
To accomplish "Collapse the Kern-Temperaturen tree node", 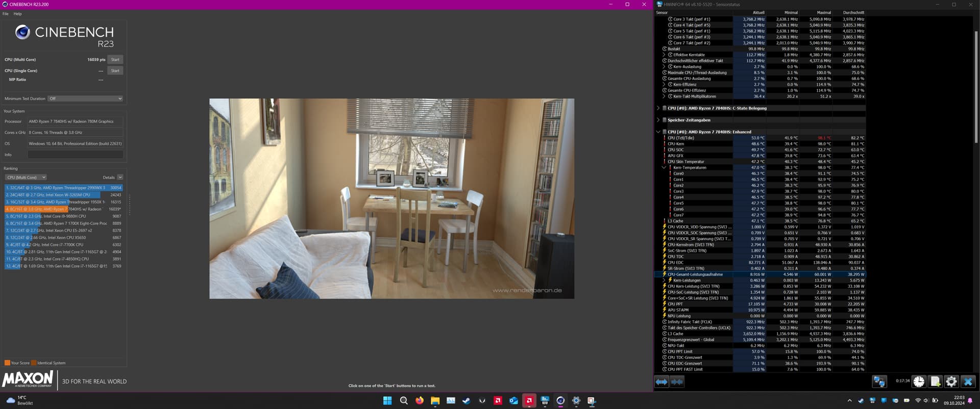I will [x=664, y=167].
